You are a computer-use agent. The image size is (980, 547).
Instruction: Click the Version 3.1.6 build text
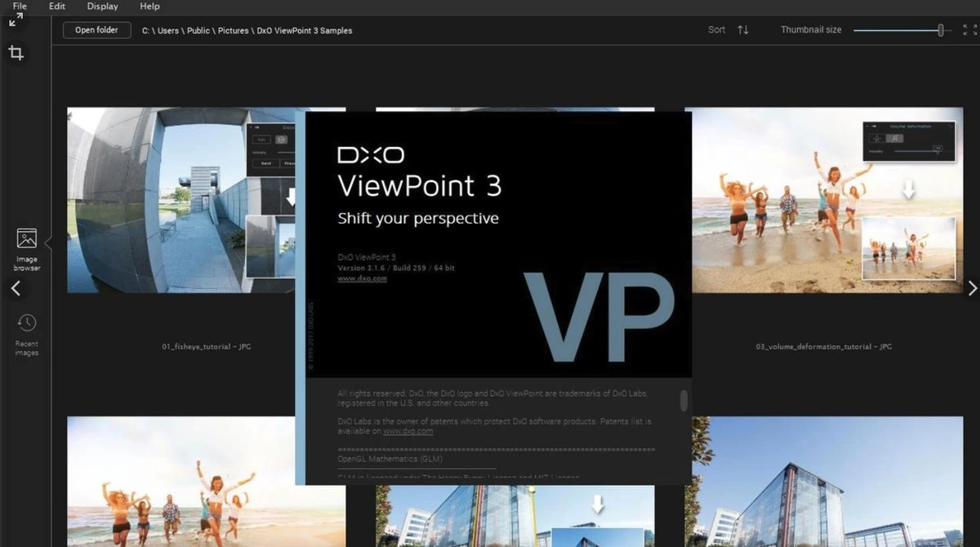(396, 268)
